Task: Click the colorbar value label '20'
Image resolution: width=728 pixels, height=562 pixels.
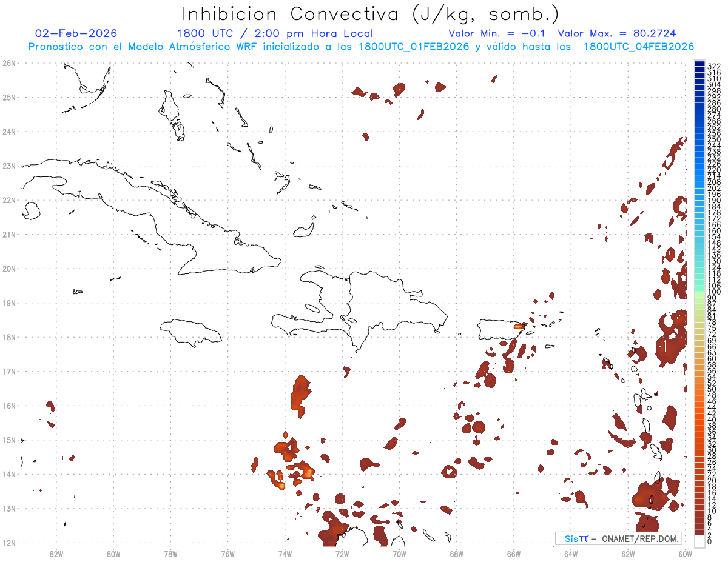Action: point(712,480)
